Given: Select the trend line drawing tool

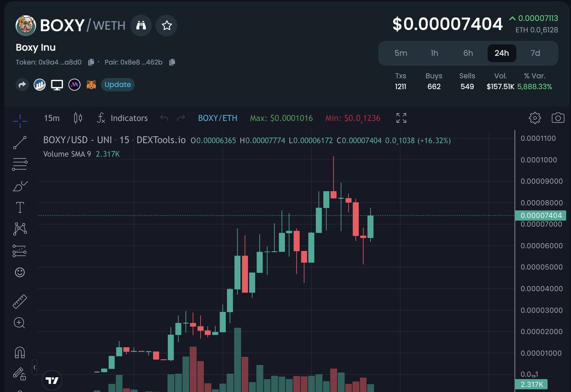Looking at the screenshot, I should pyautogui.click(x=20, y=142).
